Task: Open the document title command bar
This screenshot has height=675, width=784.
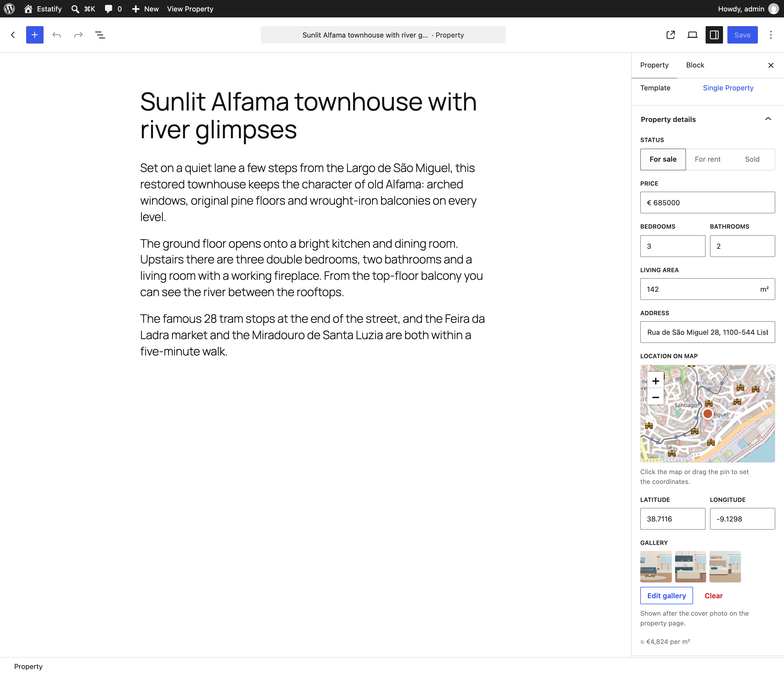Action: pos(383,35)
